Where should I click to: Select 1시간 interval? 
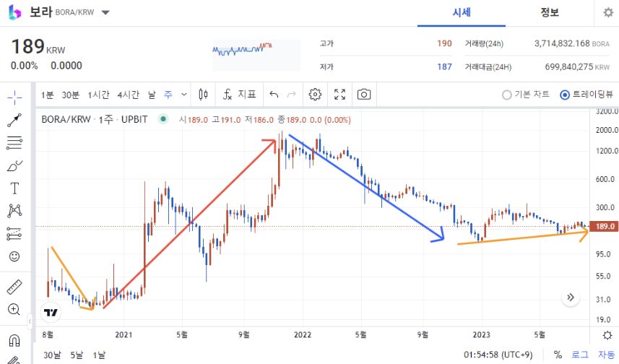[98, 95]
